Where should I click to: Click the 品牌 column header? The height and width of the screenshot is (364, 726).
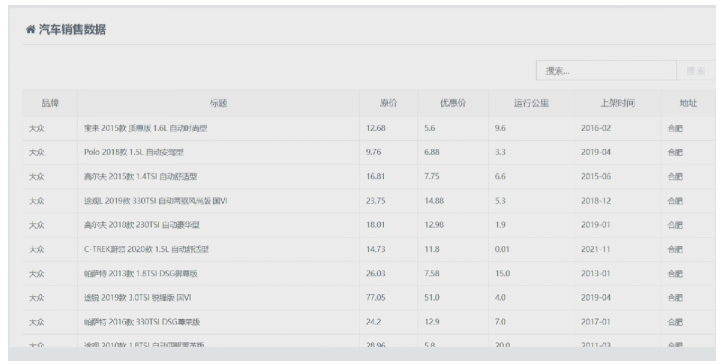click(x=50, y=103)
